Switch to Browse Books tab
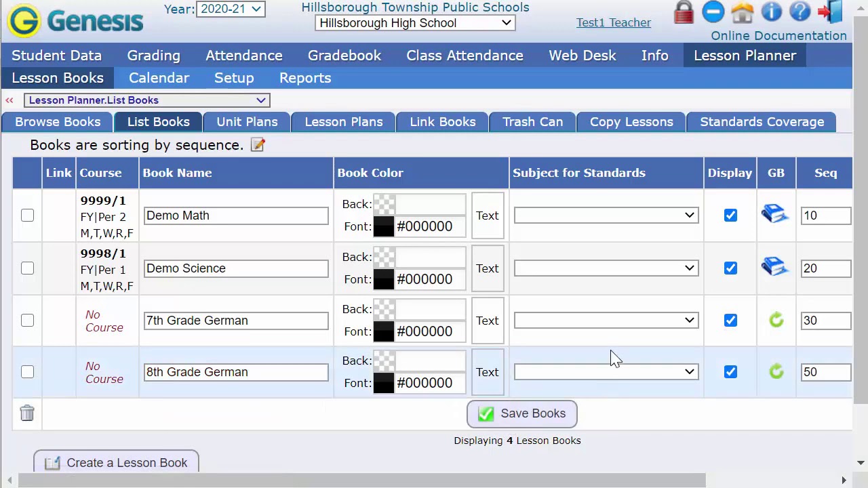 58,122
